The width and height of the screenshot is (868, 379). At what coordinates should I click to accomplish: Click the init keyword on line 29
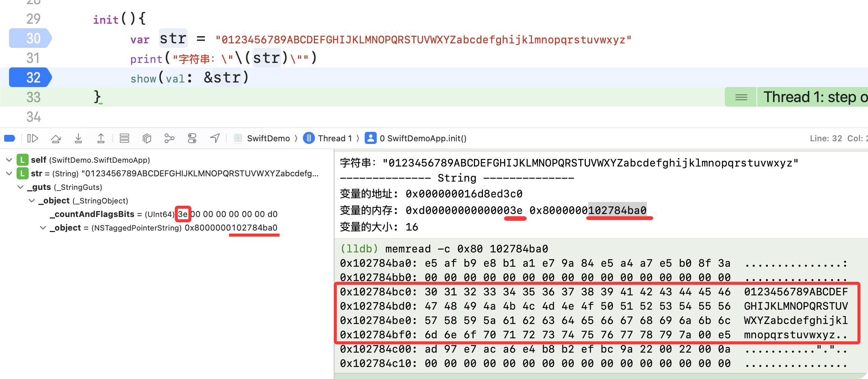[x=106, y=20]
